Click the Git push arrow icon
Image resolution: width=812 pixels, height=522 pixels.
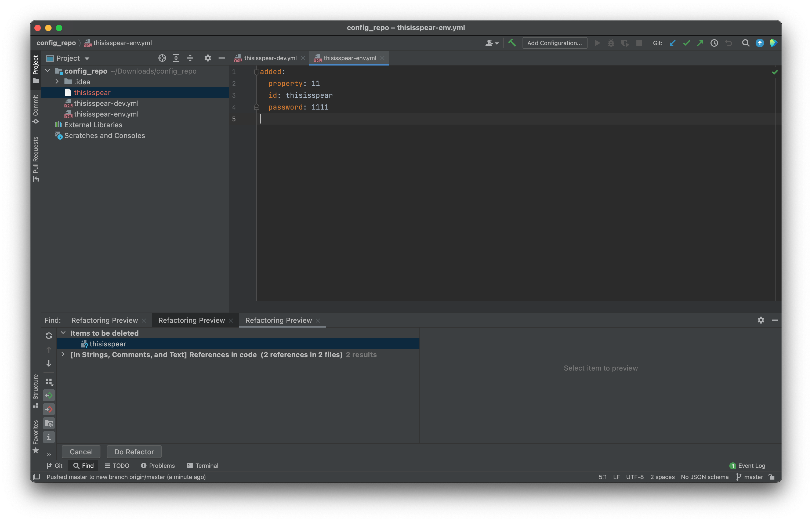click(700, 43)
